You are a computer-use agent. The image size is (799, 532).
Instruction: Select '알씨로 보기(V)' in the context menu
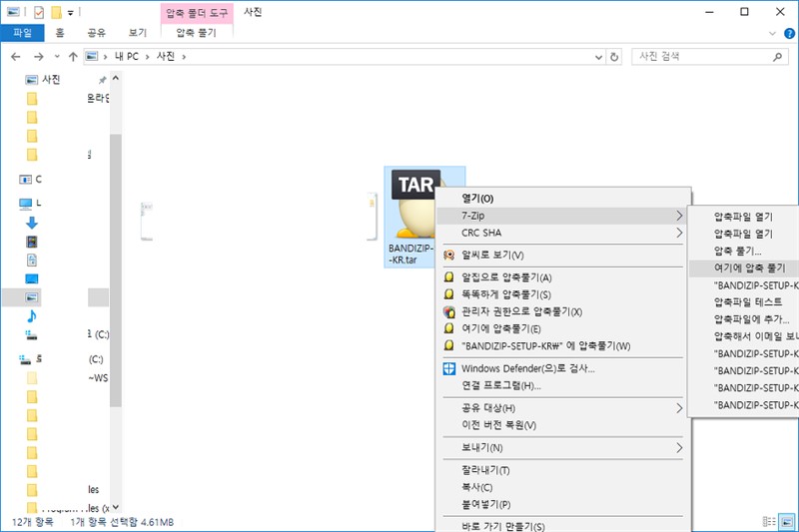tap(492, 255)
